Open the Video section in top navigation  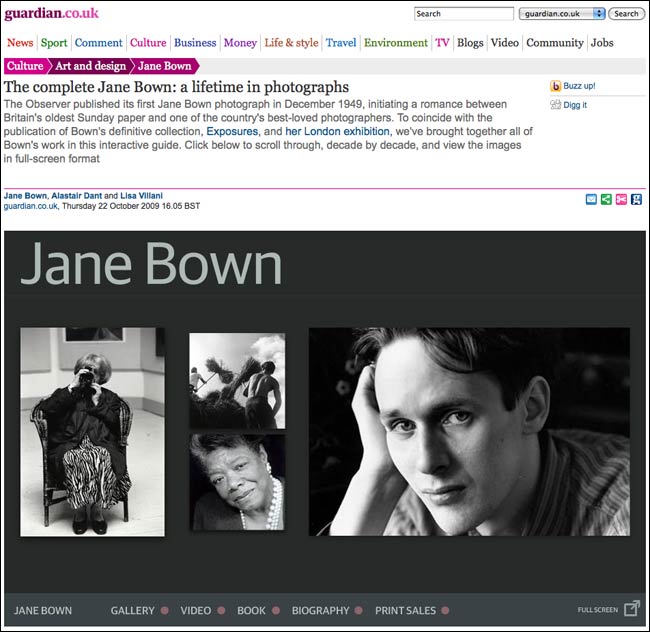click(504, 43)
